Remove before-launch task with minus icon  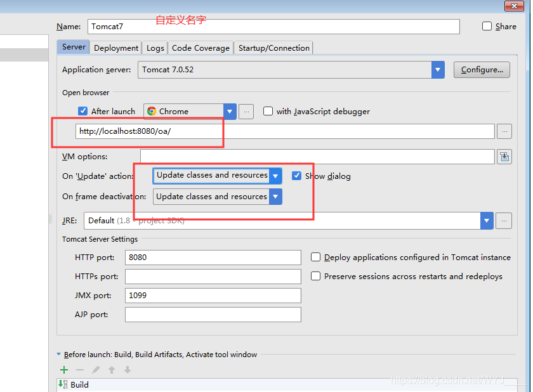coord(80,370)
